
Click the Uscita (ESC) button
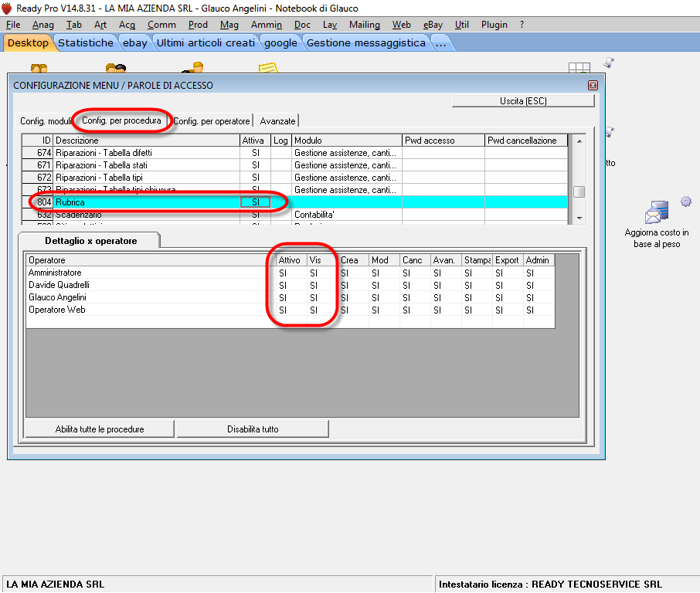pyautogui.click(x=523, y=101)
